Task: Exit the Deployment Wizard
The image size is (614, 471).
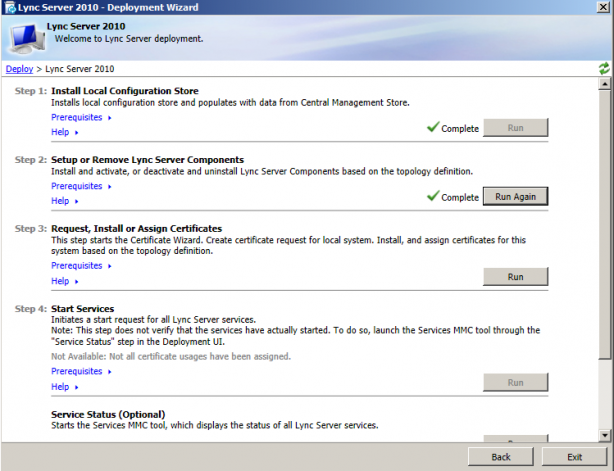Action: pos(574,457)
